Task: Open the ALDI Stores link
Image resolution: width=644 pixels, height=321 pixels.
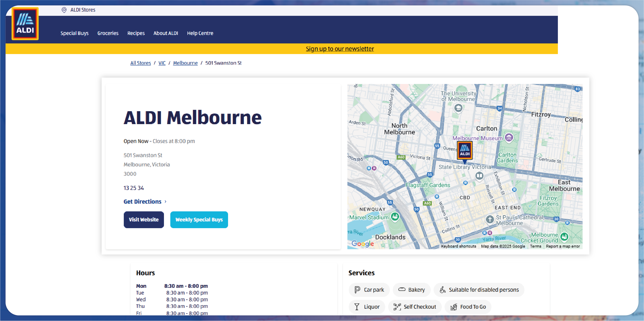Action: tap(83, 10)
